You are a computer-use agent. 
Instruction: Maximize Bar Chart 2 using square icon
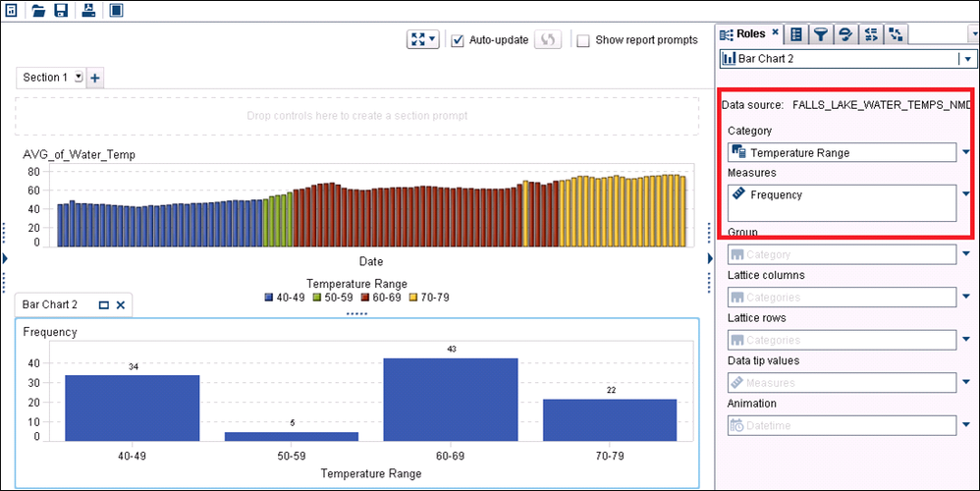pos(103,305)
